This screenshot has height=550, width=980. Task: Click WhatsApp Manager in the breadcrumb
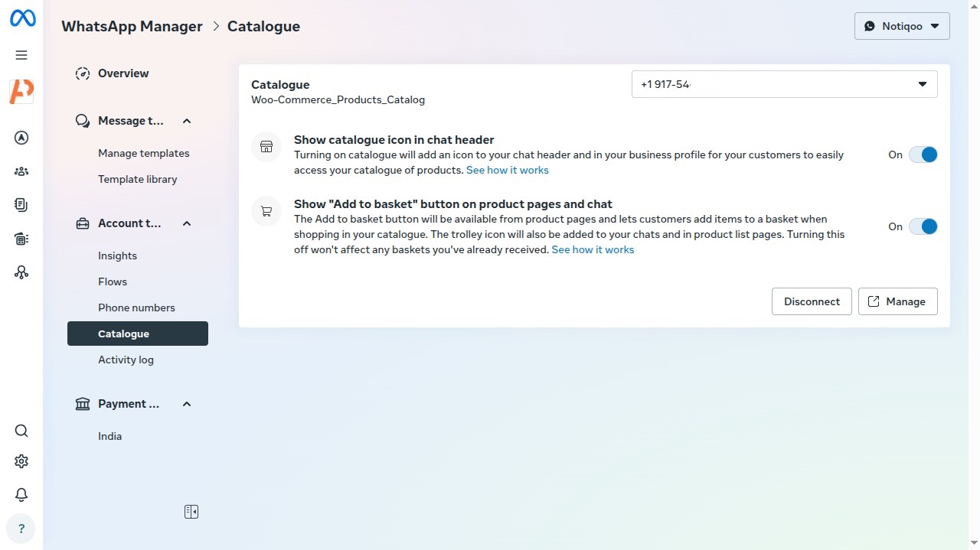pos(132,26)
